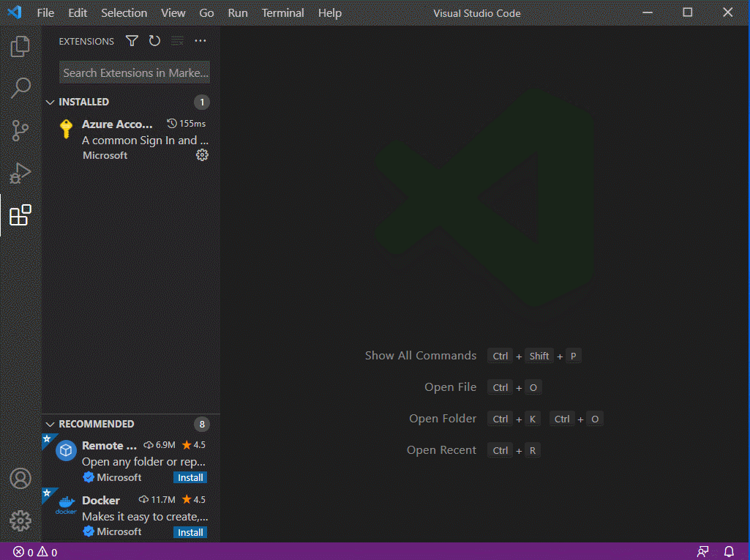Click the Azure Account key icon

pos(67,129)
